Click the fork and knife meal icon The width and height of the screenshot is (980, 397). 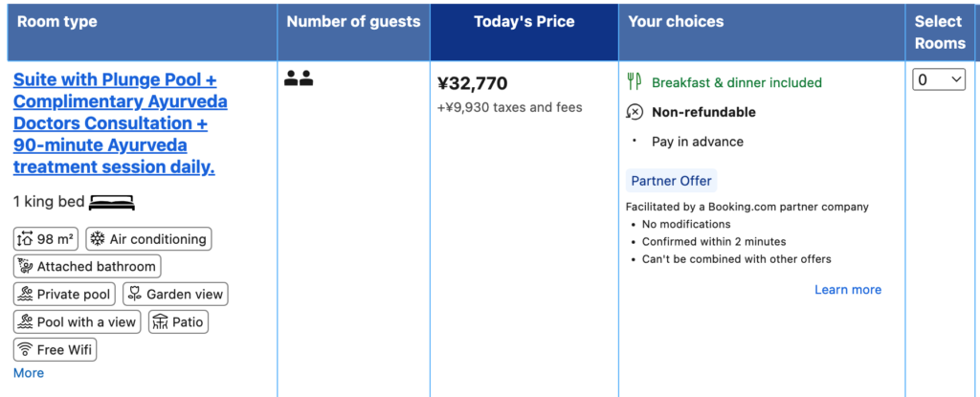[x=634, y=82]
